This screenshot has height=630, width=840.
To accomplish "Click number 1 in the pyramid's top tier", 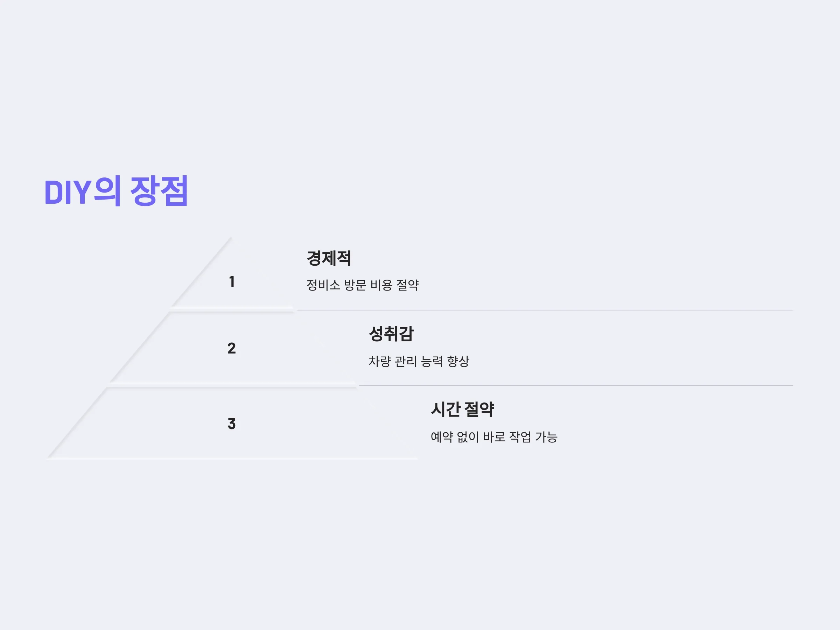I will [x=232, y=282].
